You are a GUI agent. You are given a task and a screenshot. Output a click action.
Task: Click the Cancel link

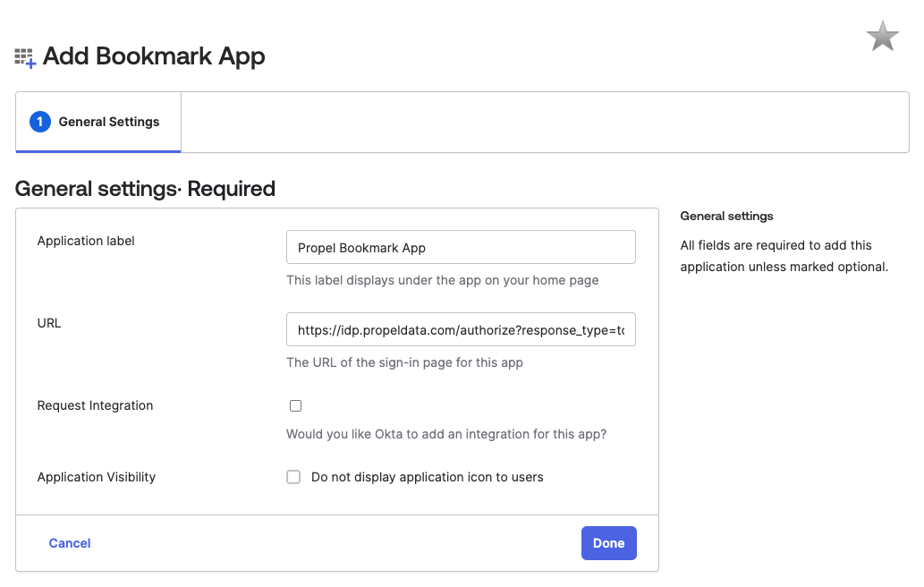pos(69,543)
